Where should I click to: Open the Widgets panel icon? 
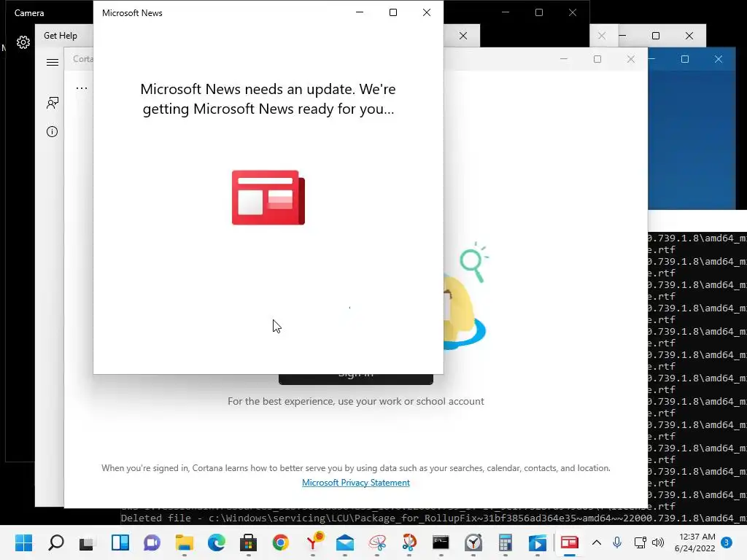click(x=120, y=542)
